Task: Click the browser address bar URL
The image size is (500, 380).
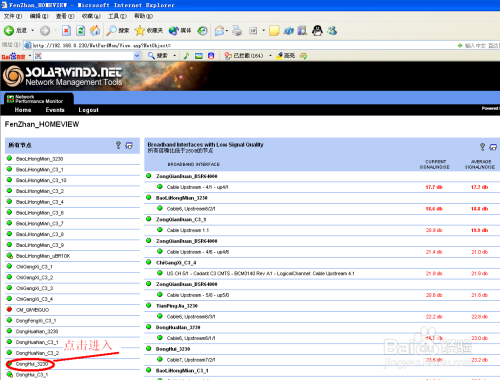Action: click(102, 45)
